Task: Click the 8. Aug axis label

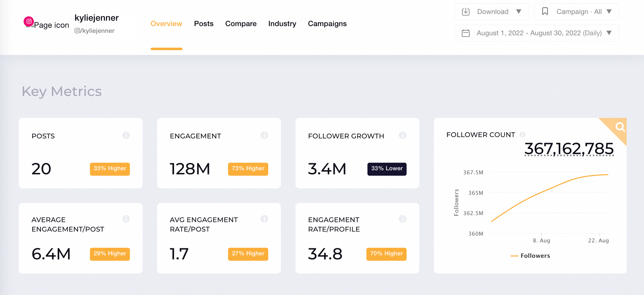Action: [541, 241]
